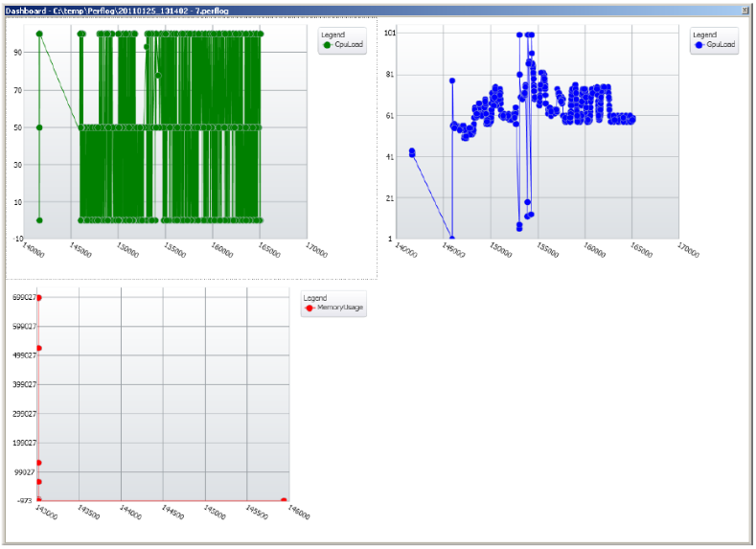Click the first GpuLoad point near 41
This screenshot has height=549, width=756.
[412, 152]
